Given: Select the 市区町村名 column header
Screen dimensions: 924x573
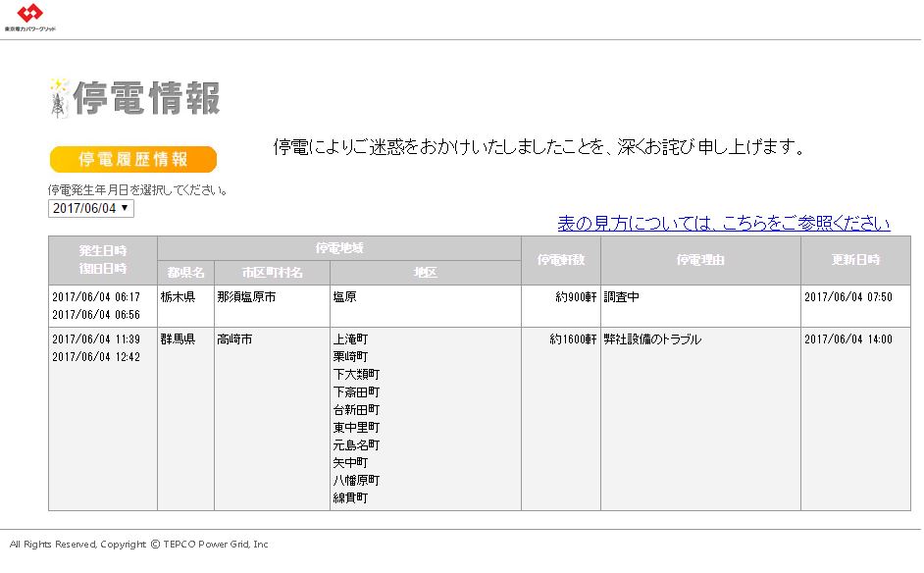Looking at the screenshot, I should coord(272,273).
